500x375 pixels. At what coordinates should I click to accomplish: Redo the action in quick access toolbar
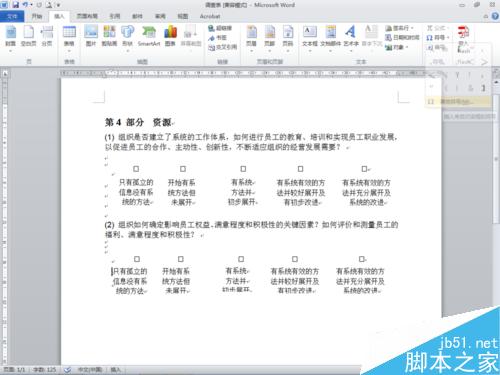[x=39, y=5]
